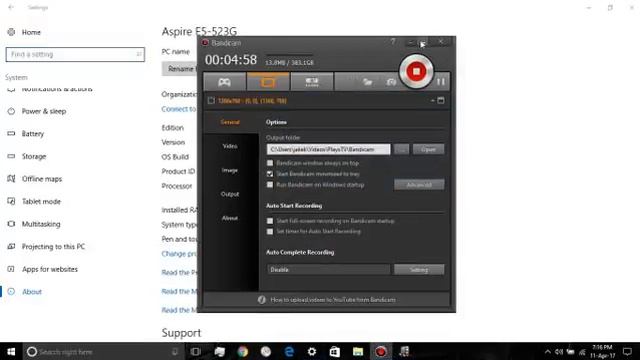Image resolution: width=640 pixels, height=360 pixels.
Task: Open Settings gear in the taskbar
Action: pos(312,351)
